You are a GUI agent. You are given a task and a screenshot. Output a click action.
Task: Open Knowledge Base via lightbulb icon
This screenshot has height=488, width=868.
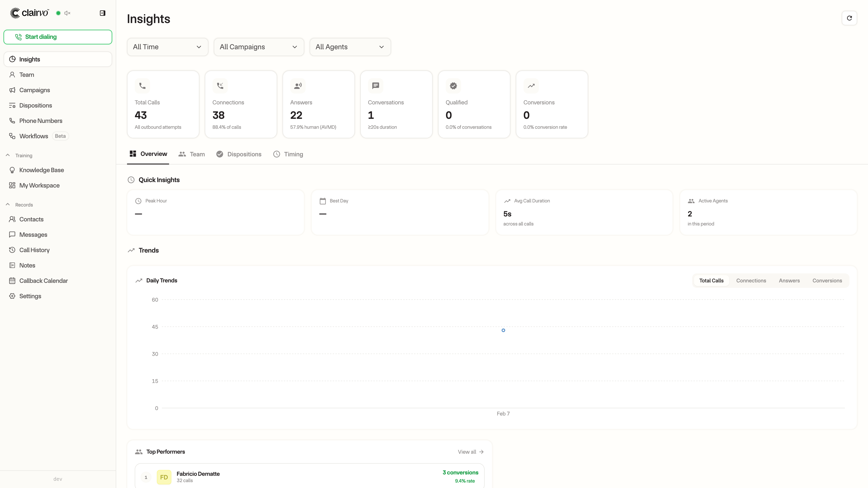pos(12,170)
